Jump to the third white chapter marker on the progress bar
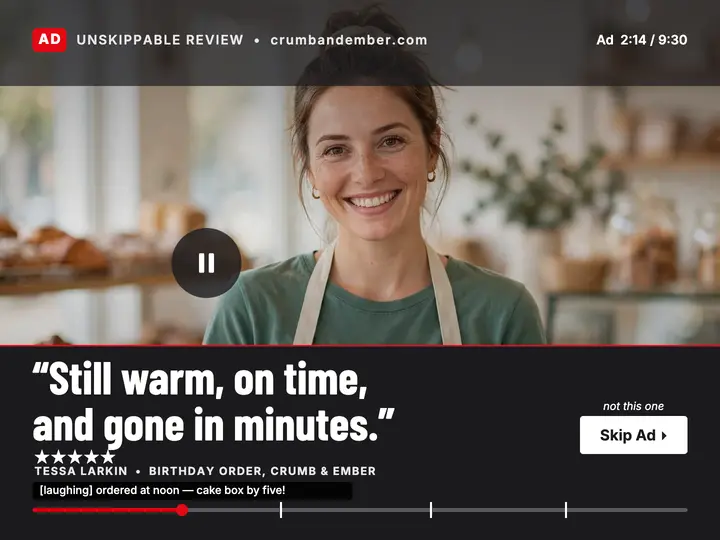Screen dimensions: 720x540 [x=566, y=510]
